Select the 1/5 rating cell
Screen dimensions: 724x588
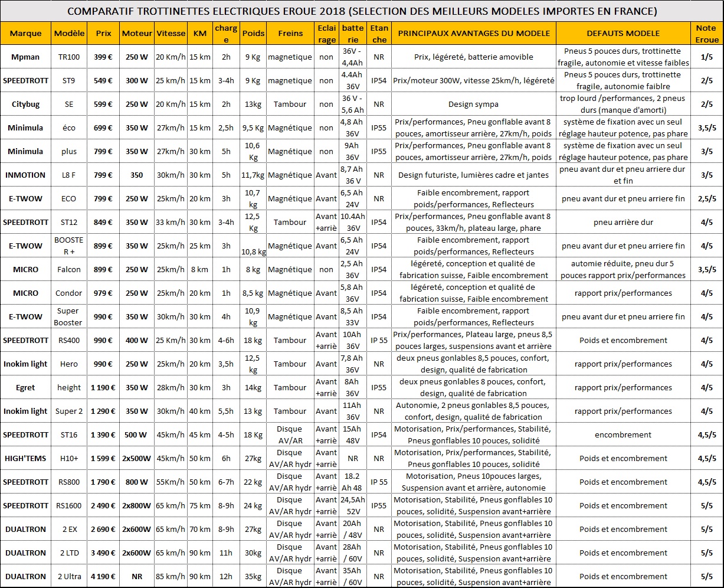coord(706,57)
